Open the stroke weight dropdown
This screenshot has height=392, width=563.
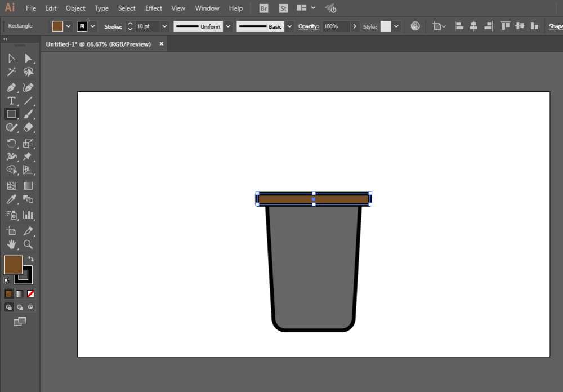point(164,26)
